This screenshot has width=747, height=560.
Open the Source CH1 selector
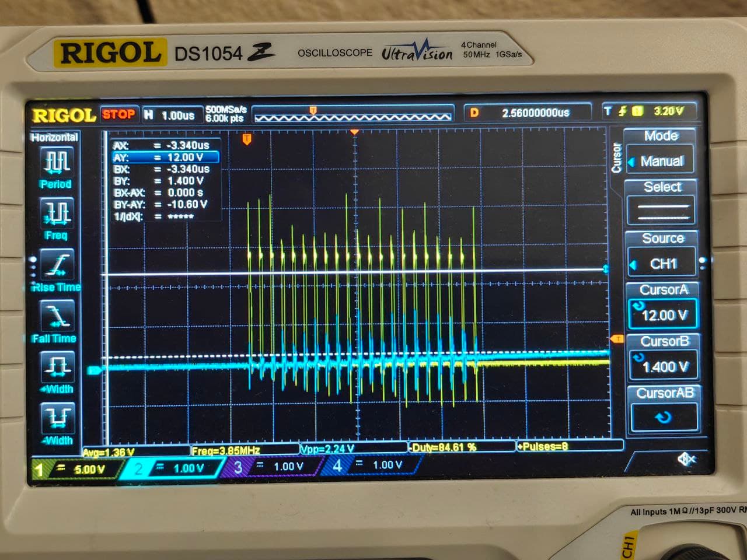pos(662,264)
